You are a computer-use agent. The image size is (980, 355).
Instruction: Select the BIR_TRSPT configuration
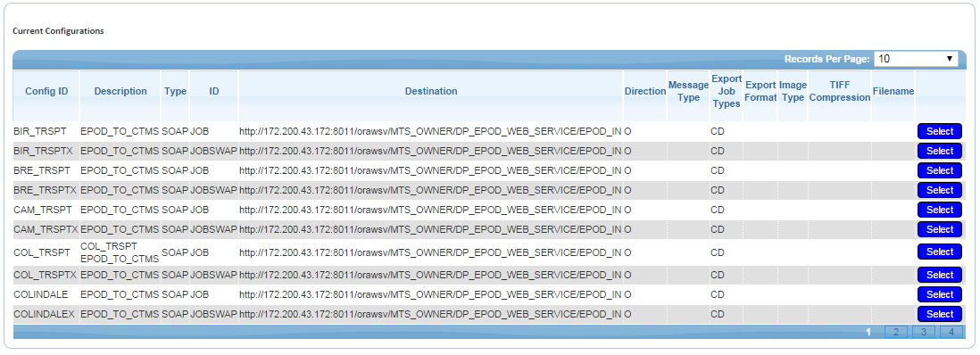939,131
